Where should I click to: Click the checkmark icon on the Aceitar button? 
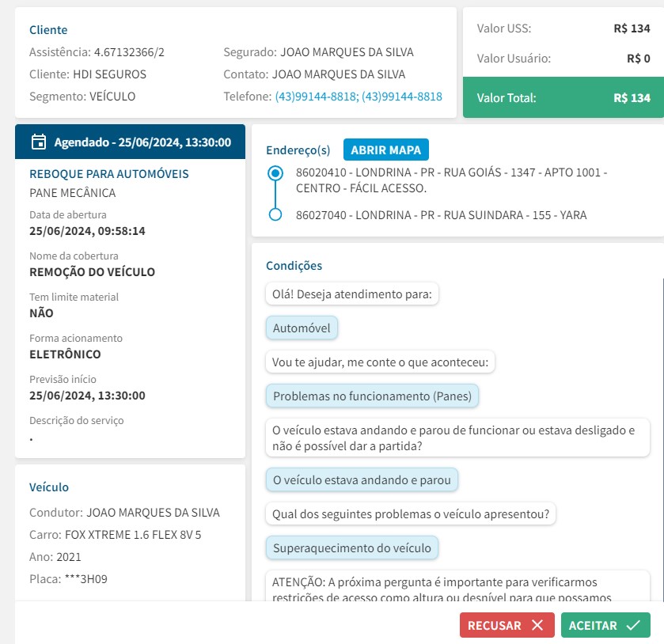click(632, 625)
